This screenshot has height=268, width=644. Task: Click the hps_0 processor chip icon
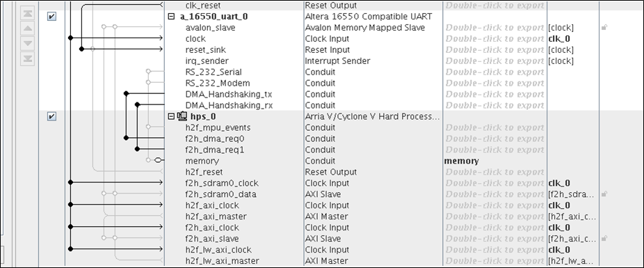tap(182, 116)
